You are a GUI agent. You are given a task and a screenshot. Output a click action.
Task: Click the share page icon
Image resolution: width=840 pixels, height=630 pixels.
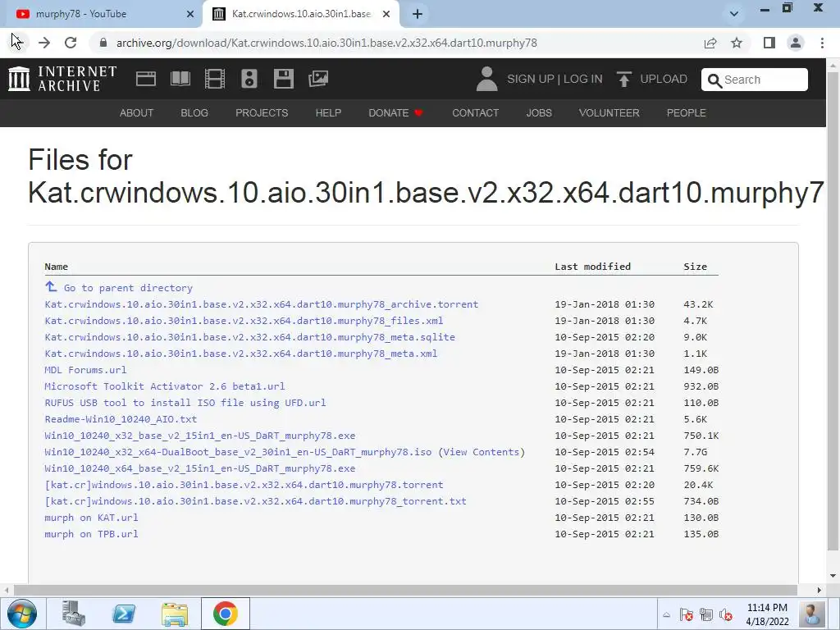(x=710, y=43)
